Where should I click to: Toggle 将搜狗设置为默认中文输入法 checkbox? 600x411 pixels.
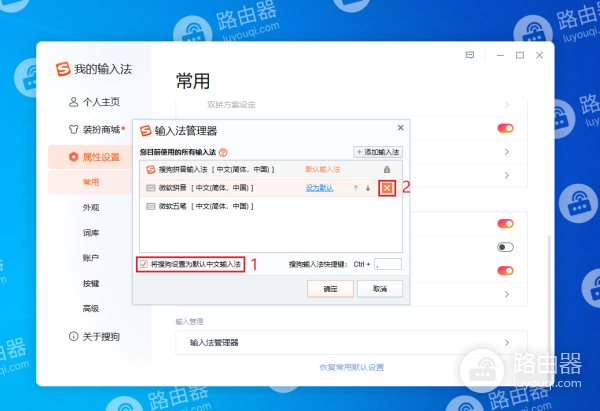coord(143,264)
